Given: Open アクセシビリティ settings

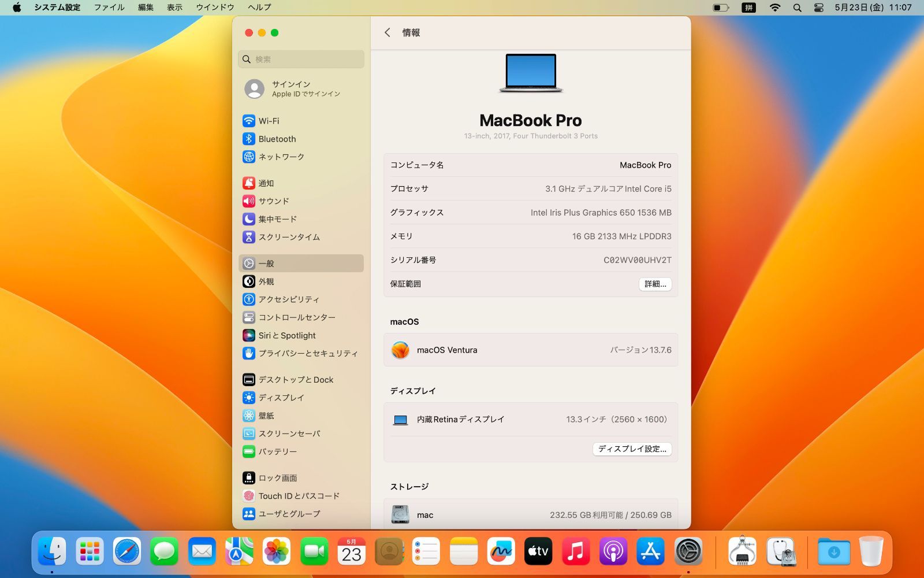Looking at the screenshot, I should tap(301, 299).
